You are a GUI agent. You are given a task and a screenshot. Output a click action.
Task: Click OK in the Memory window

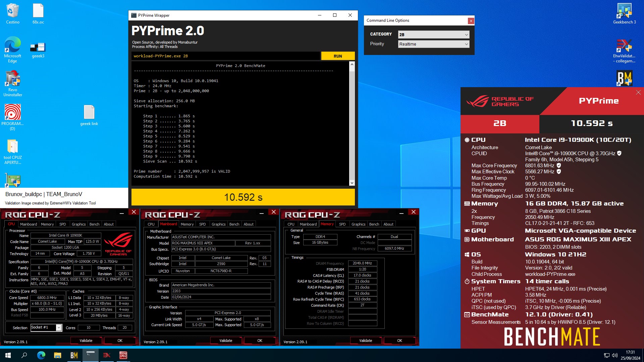[399, 341]
